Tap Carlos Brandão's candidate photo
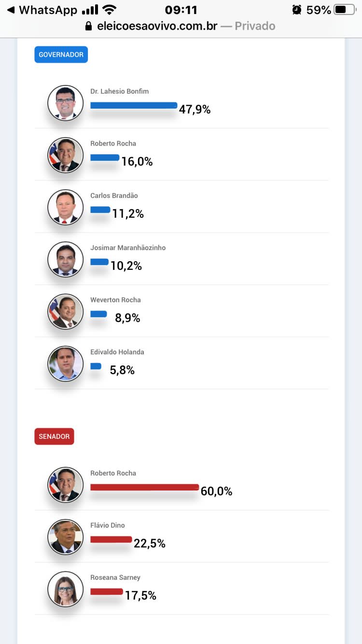 coord(66,207)
